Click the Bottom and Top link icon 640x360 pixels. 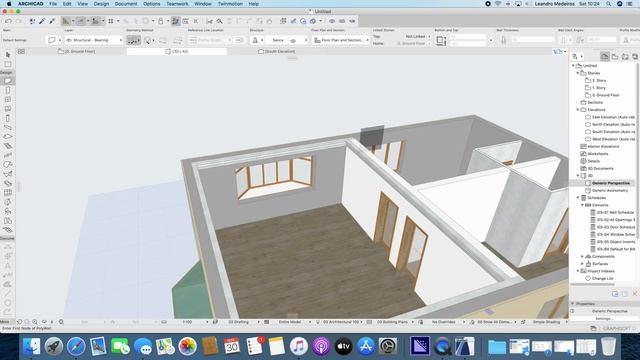(x=441, y=40)
